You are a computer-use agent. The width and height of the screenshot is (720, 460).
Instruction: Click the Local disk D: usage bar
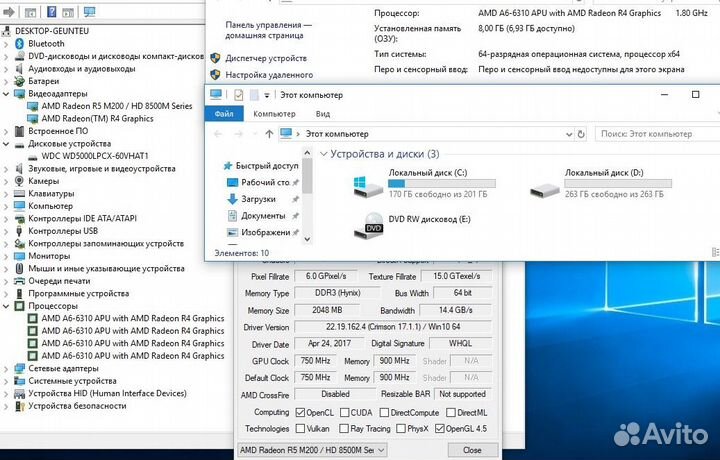(x=618, y=184)
